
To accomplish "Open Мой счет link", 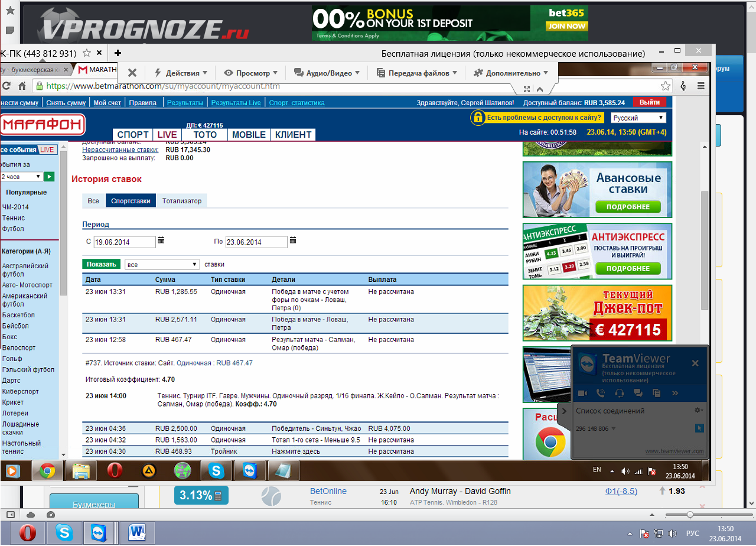I will (x=107, y=103).
